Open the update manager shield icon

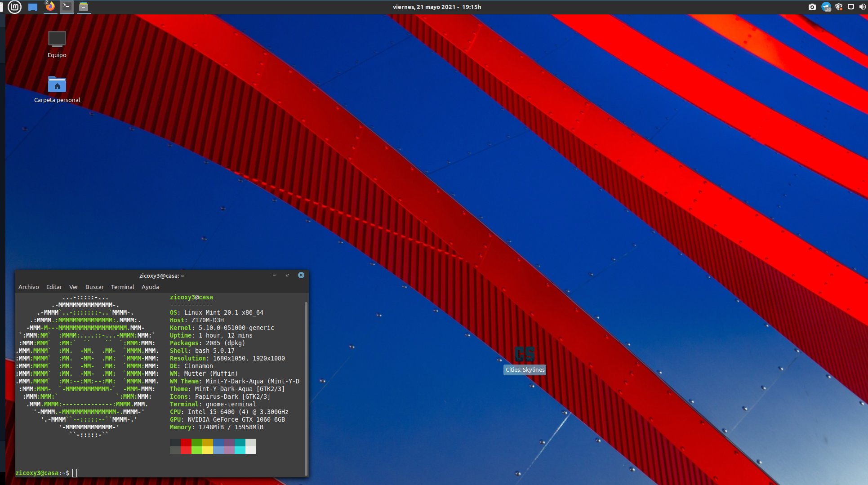[x=838, y=7]
